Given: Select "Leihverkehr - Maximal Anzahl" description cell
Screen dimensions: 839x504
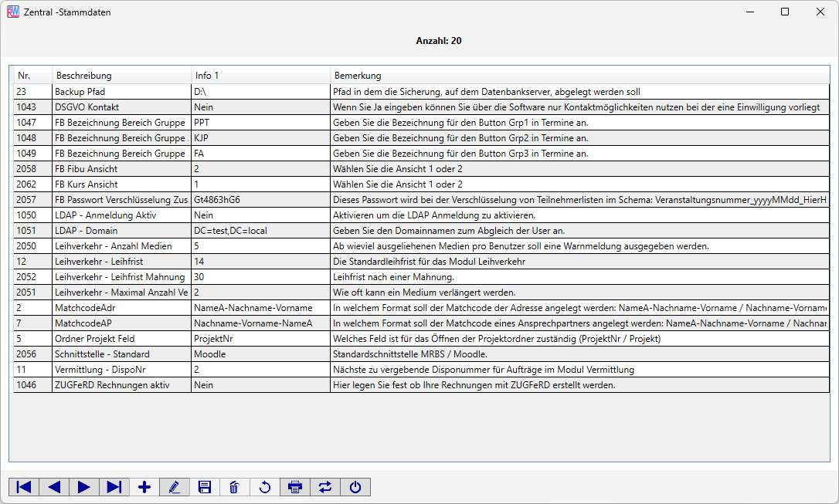Looking at the screenshot, I should coord(121,293).
